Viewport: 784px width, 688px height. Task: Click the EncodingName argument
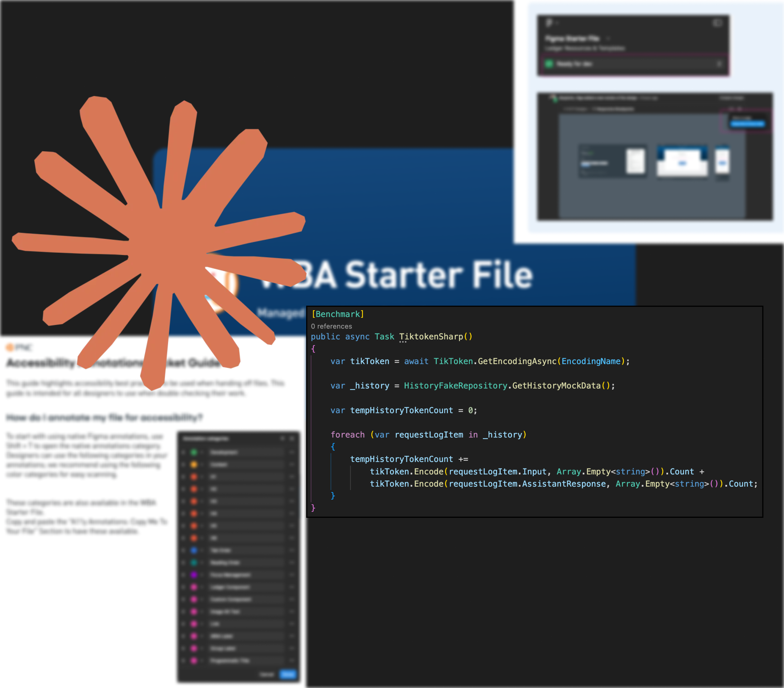coord(591,361)
